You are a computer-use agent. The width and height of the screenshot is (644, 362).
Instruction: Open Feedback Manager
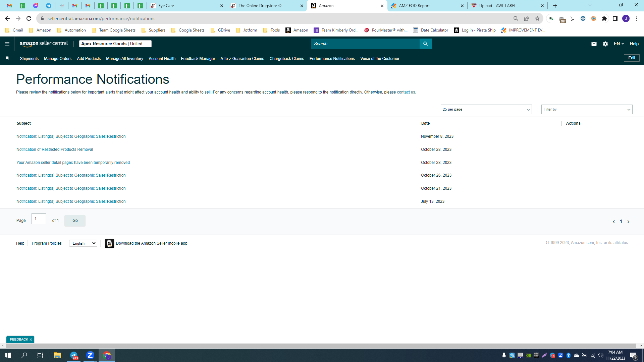[198, 59]
